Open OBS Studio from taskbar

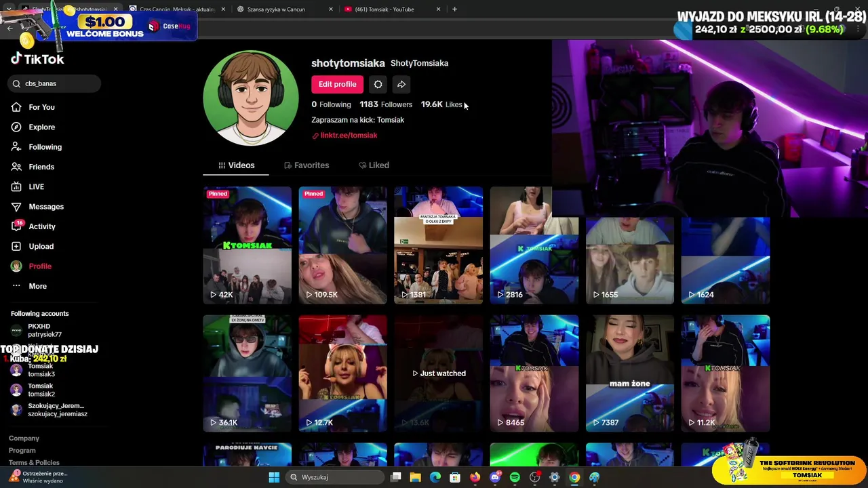click(x=534, y=477)
